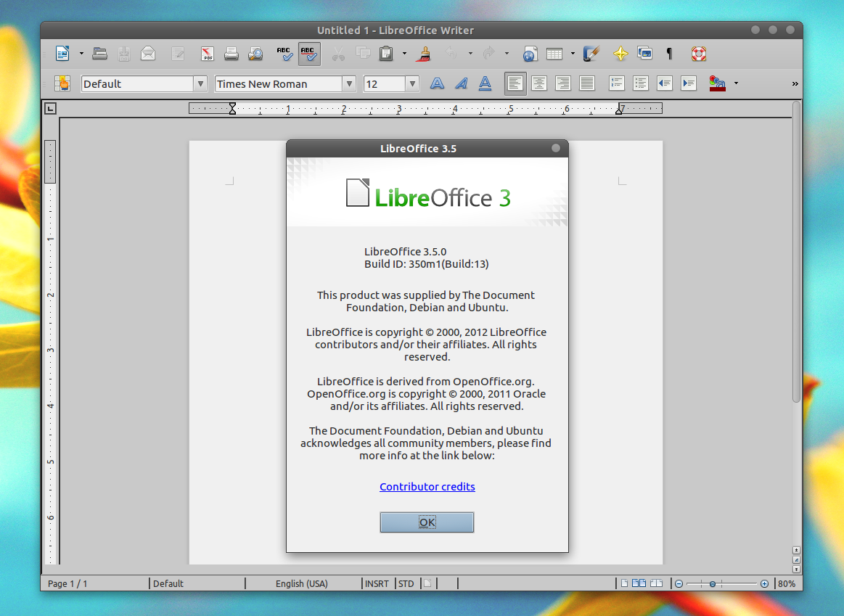Click the 80% zoom level field
The width and height of the screenshot is (844, 616).
[x=787, y=583]
